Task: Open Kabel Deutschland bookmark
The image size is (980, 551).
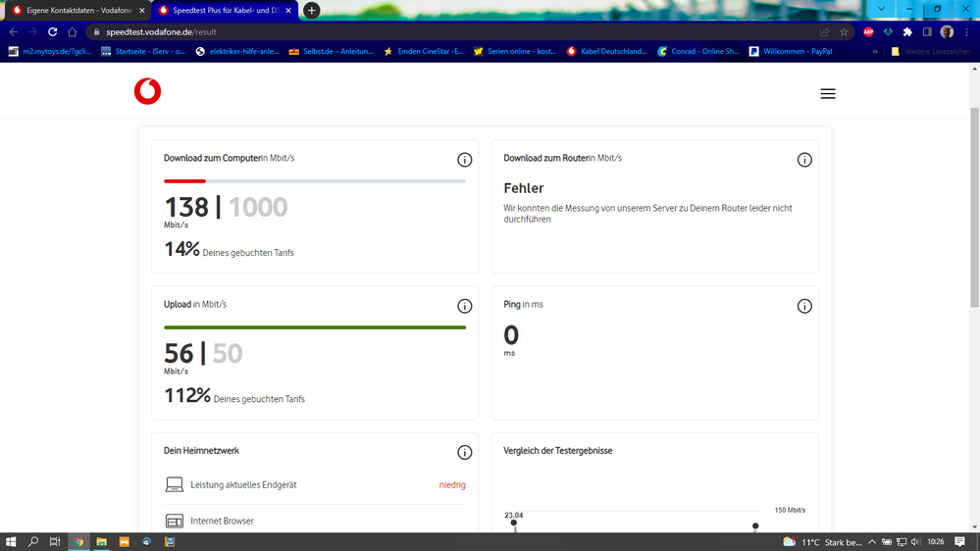Action: tap(607, 52)
